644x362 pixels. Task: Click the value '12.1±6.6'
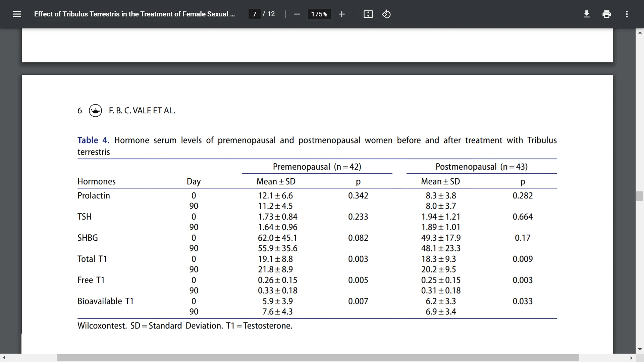click(x=275, y=195)
